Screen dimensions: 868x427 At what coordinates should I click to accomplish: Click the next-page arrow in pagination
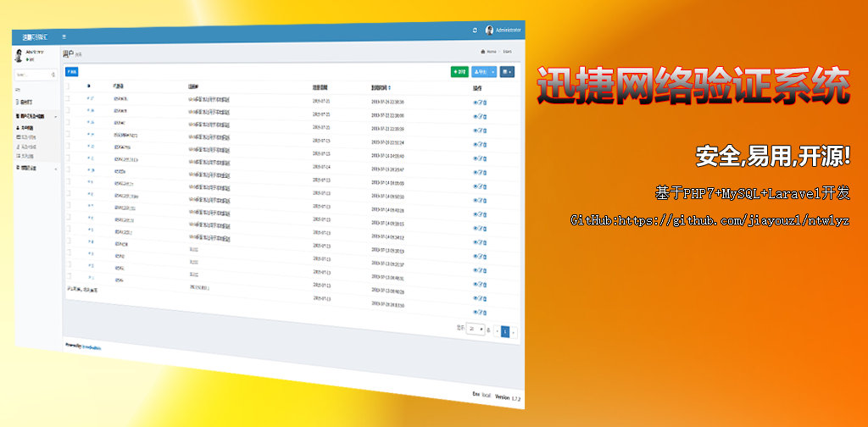[x=513, y=332]
